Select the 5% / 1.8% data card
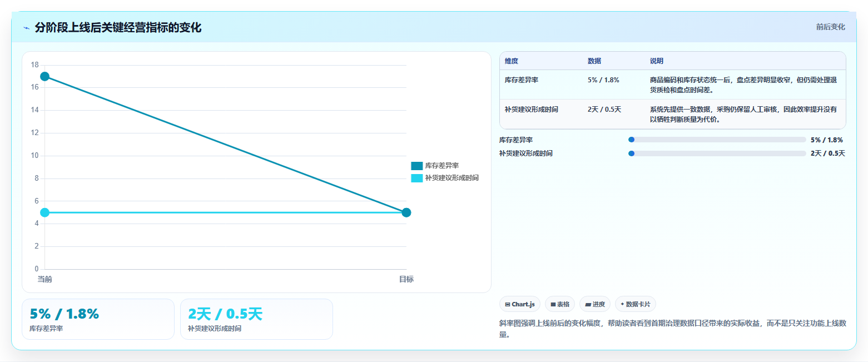Viewport: 868px width, 362px height. click(x=98, y=319)
